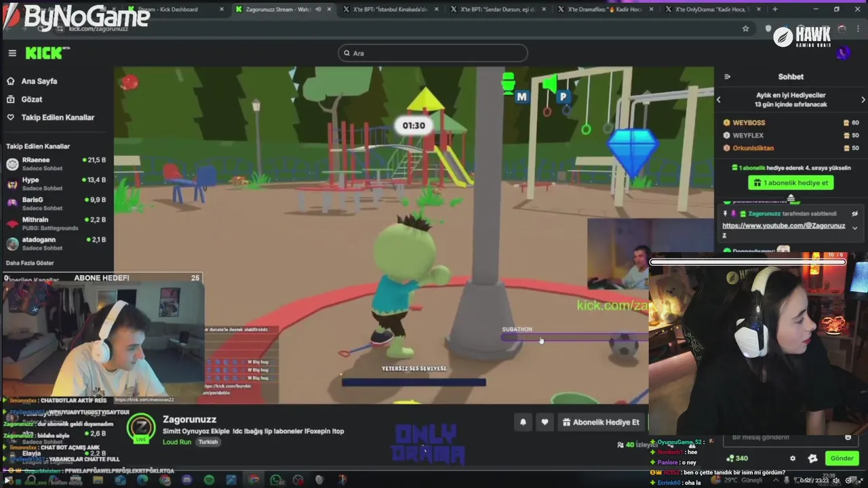Click WEYFLEX in the gifter leaderboard
Viewport: 868px width, 488px height.
point(748,136)
